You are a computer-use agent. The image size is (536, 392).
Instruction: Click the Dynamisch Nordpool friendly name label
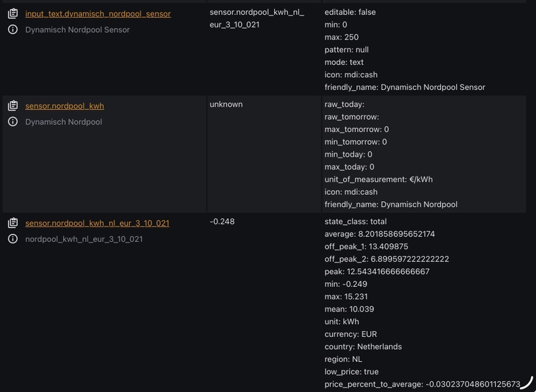[64, 122]
